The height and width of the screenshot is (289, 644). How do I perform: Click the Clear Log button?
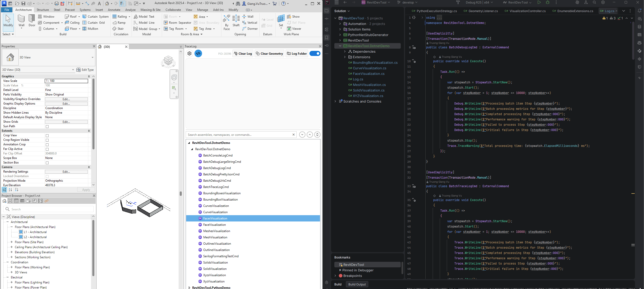pyautogui.click(x=243, y=53)
